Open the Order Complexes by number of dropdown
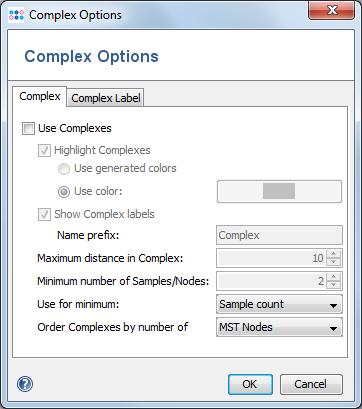The width and height of the screenshot is (362, 409). coord(279,327)
